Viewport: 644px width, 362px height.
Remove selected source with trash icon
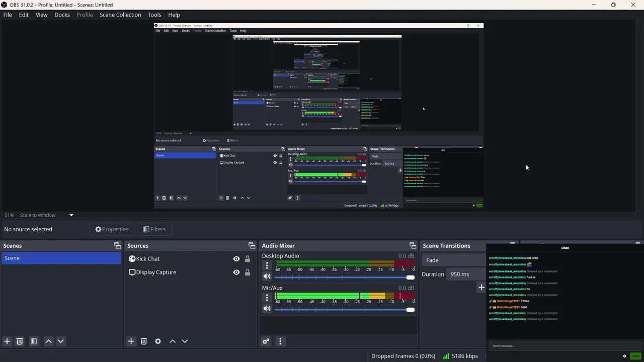pyautogui.click(x=143, y=341)
